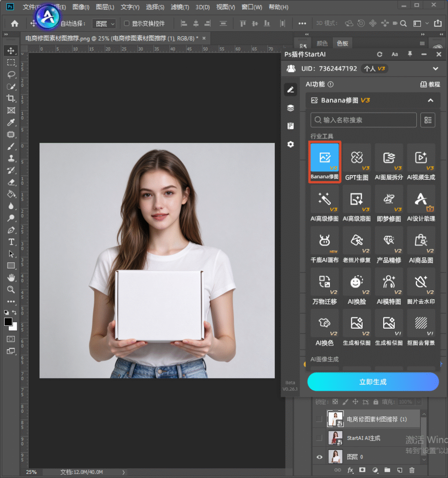This screenshot has width=448, height=478.
Task: Open the AI图层拆分 tool
Action: point(389,162)
